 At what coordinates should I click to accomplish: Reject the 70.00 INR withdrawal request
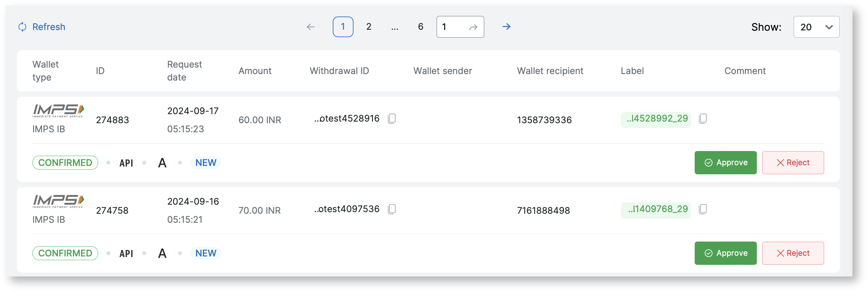tap(793, 253)
